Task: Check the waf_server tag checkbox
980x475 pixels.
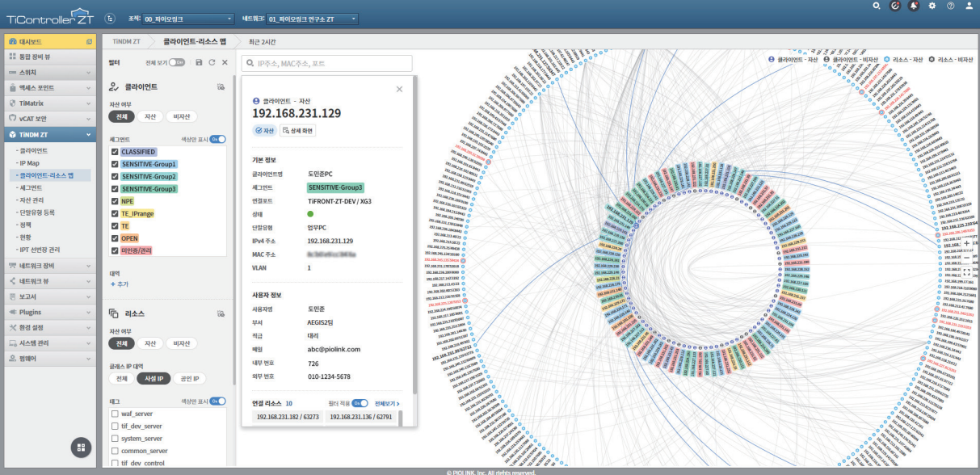Action: pos(115,414)
